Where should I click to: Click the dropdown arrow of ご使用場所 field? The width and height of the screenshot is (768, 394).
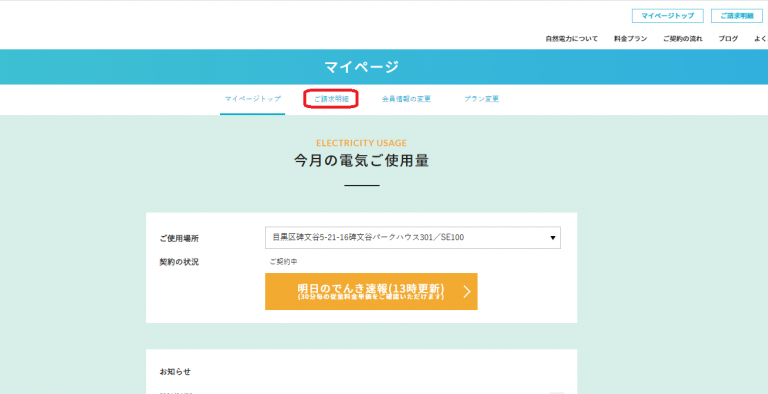552,238
